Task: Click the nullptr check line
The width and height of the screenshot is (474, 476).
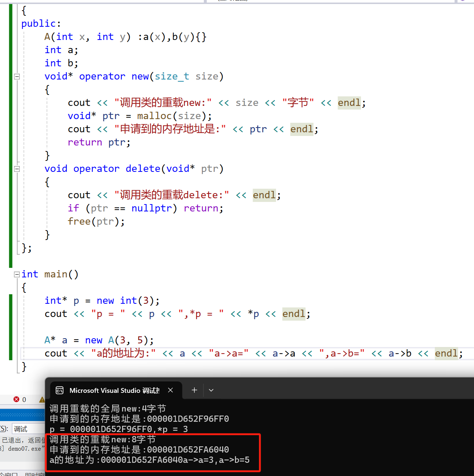Action: point(146,208)
